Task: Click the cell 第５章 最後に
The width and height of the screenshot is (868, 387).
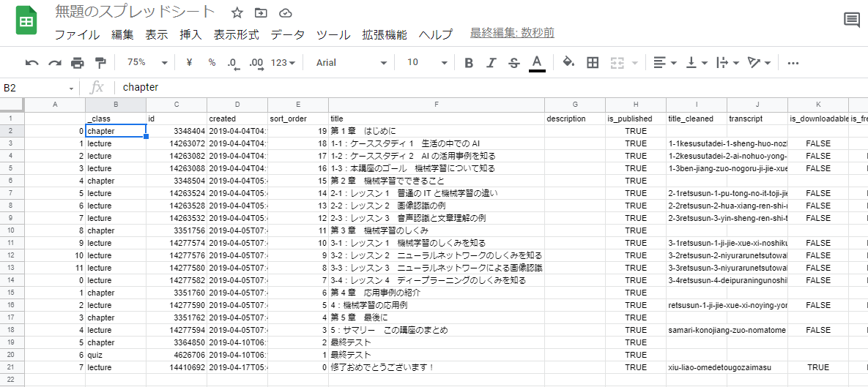Action: [437, 318]
